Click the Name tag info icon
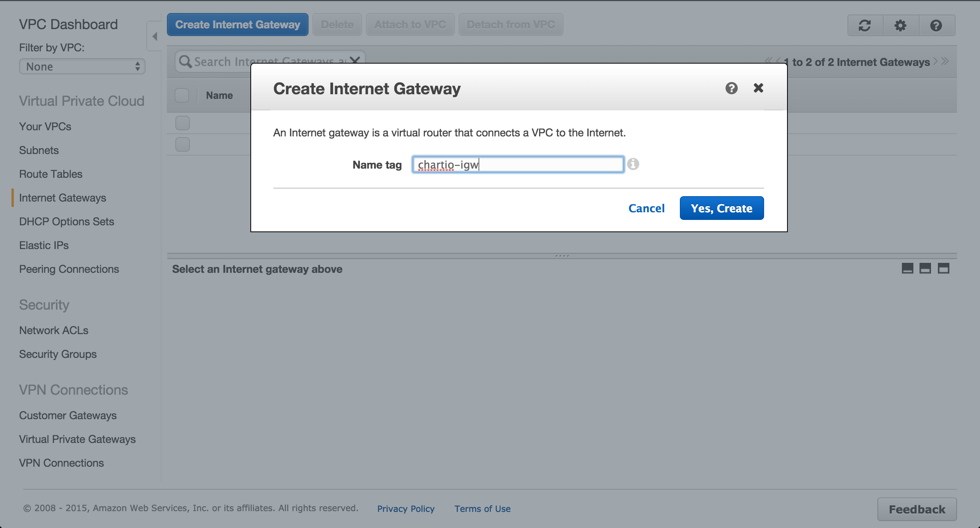 (x=633, y=164)
